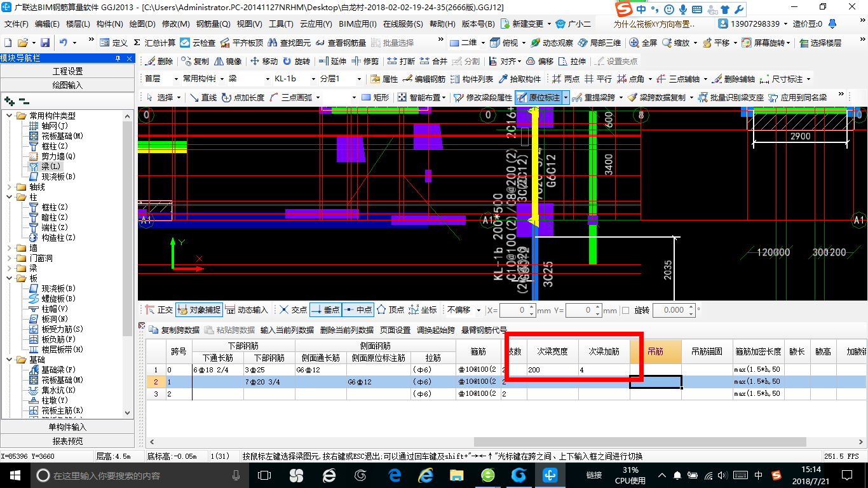Open 原位标注 dropdown arrow
The image size is (868, 488).
566,97
